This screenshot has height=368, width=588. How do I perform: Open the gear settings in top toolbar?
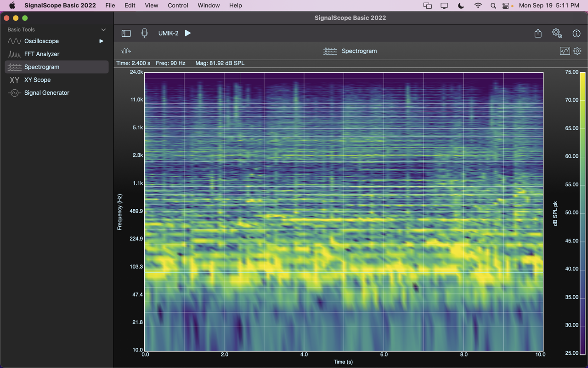click(557, 33)
